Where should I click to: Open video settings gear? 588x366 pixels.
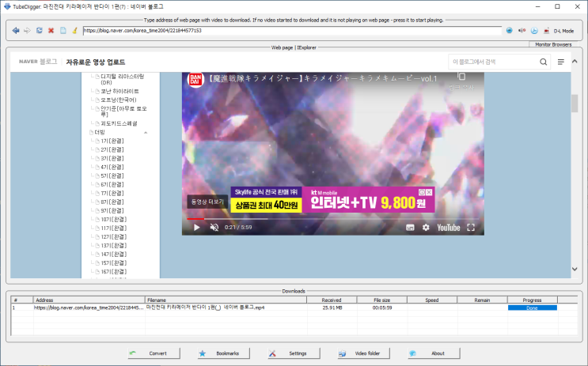coord(426,228)
